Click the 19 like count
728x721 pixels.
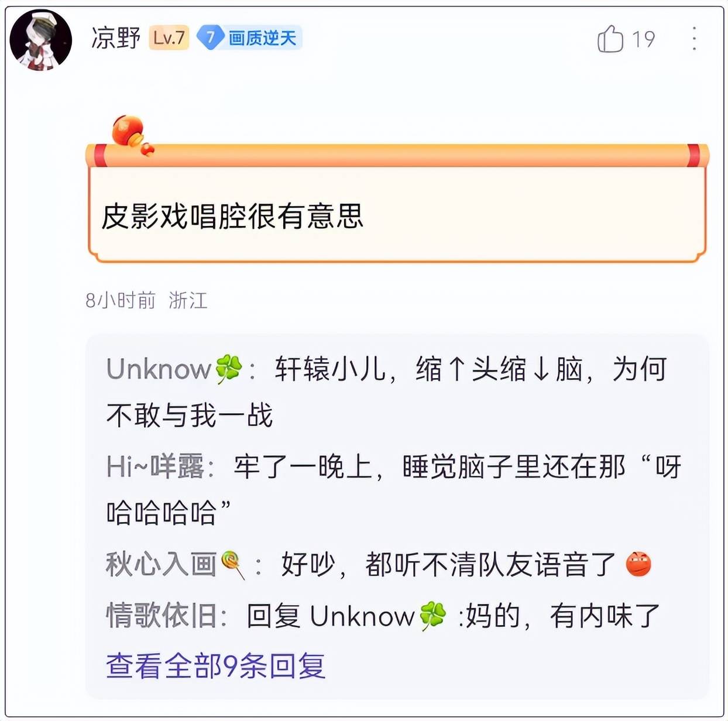coord(643,39)
